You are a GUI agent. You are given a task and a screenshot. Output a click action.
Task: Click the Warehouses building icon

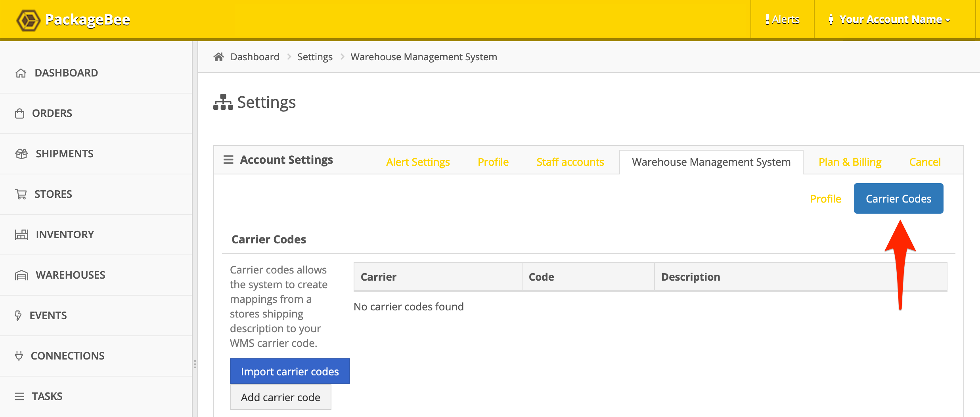tap(21, 275)
